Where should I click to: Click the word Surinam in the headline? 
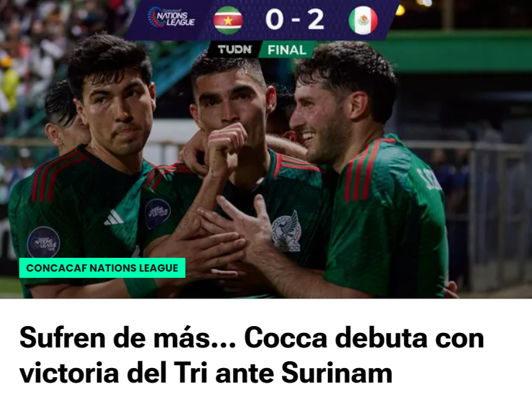tap(336, 372)
